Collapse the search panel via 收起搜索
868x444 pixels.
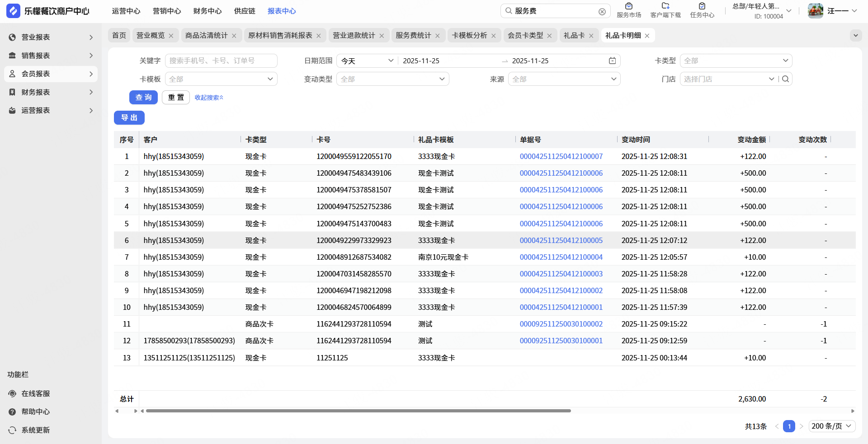point(209,98)
